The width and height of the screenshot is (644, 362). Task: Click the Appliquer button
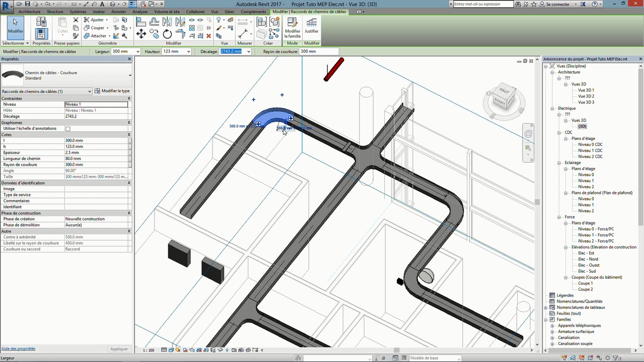tap(119, 349)
